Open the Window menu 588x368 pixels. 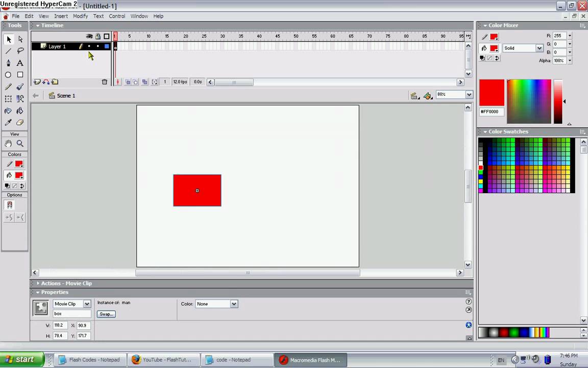(x=139, y=16)
